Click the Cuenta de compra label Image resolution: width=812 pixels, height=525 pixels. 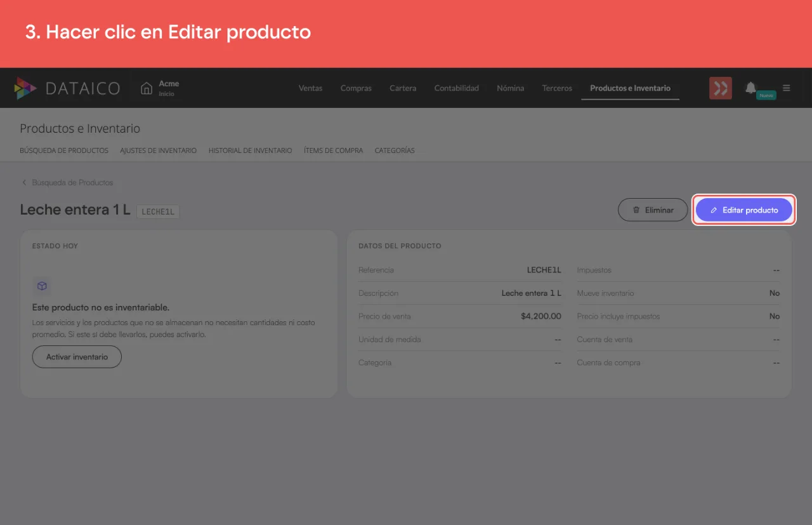coord(608,363)
